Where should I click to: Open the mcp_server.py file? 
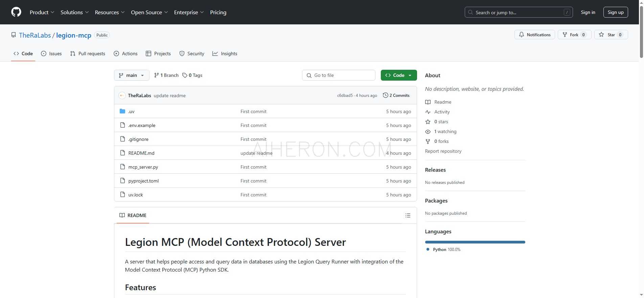(x=143, y=167)
